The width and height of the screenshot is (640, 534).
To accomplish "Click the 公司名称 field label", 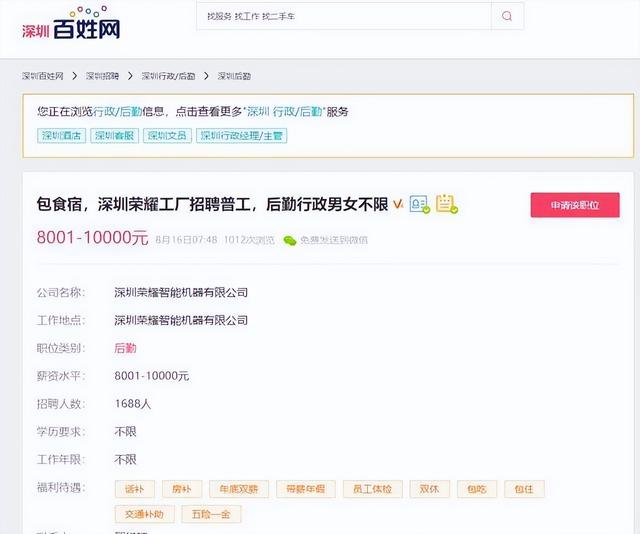I will 61,292.
